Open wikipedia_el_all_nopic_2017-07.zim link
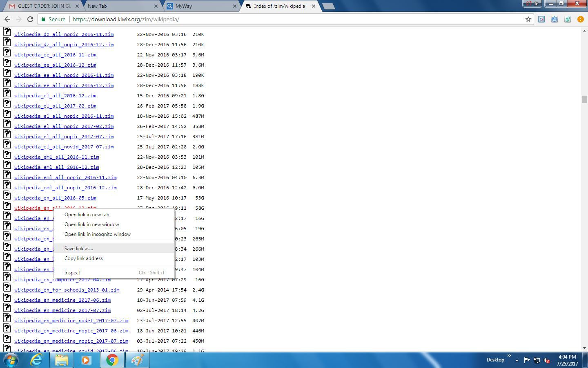Image resolution: width=588 pixels, height=368 pixels. 64,137
